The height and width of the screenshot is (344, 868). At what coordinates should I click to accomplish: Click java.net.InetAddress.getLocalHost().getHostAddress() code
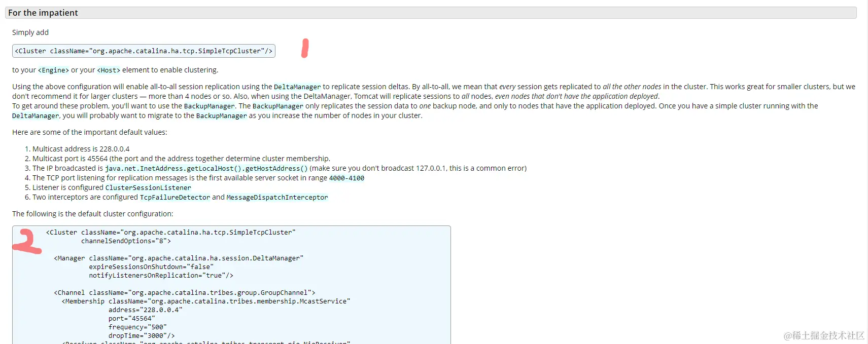pyautogui.click(x=206, y=169)
